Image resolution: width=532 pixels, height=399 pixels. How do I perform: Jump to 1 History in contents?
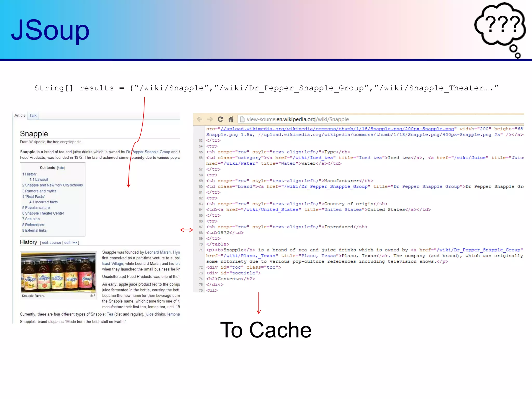pyautogui.click(x=29, y=174)
